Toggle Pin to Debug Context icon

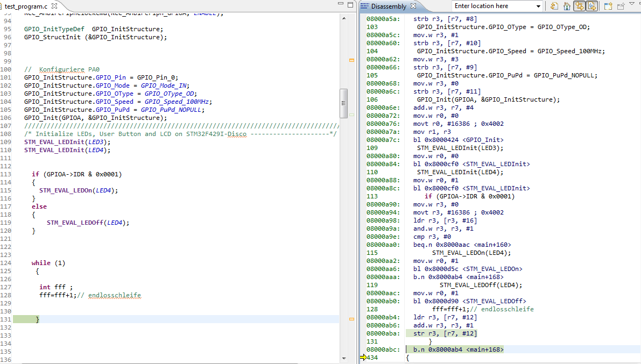[x=620, y=6]
